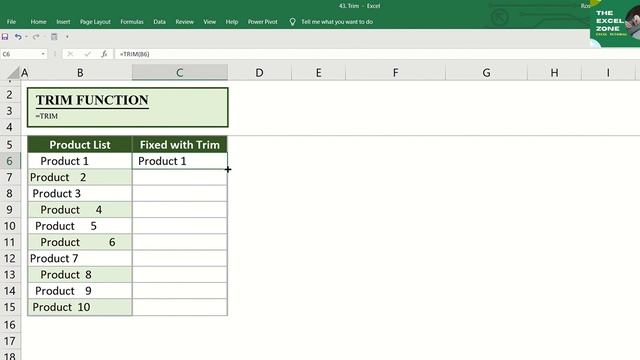
Task: Select column B header
Action: click(x=80, y=73)
